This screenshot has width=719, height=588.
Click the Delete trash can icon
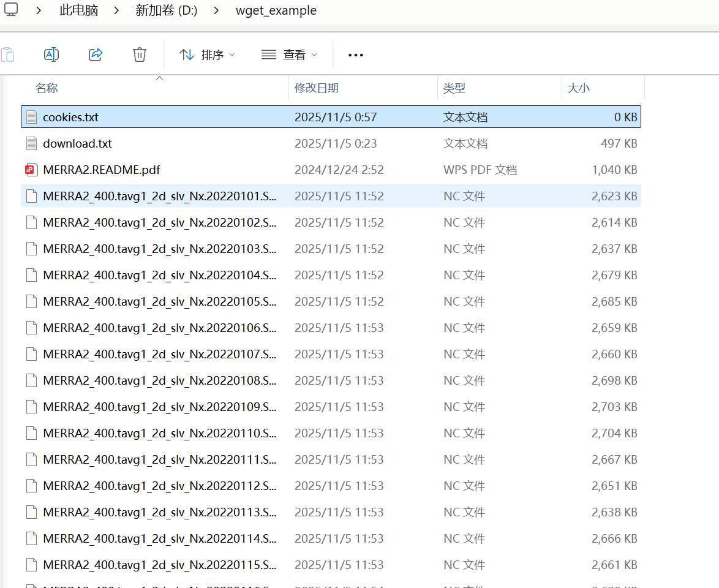140,55
